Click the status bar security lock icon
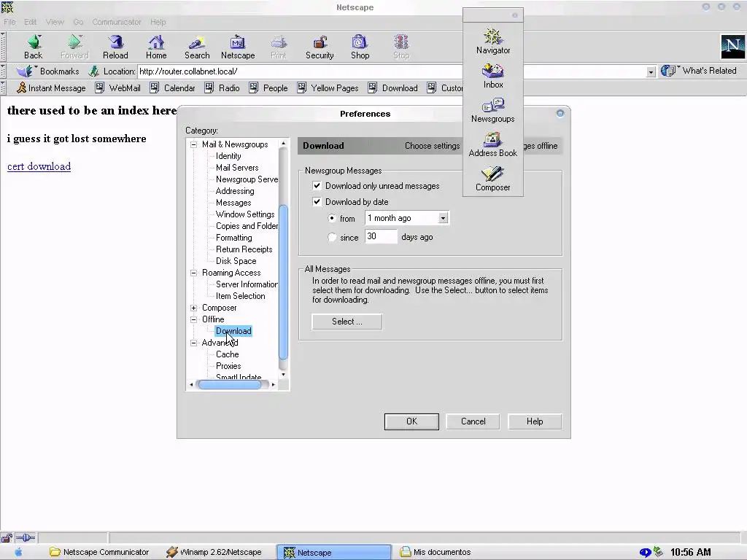Image resolution: width=747 pixels, height=560 pixels. (7, 538)
